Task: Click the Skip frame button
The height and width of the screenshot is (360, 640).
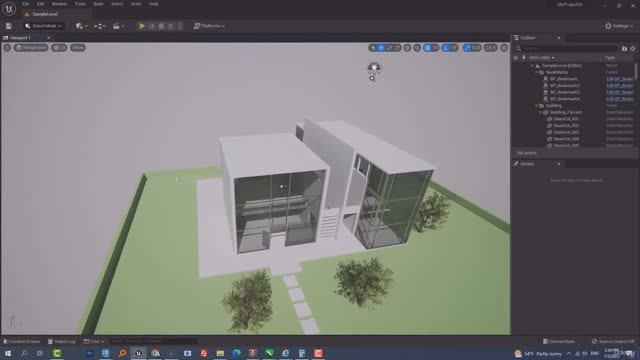Action: pyautogui.click(x=152, y=26)
